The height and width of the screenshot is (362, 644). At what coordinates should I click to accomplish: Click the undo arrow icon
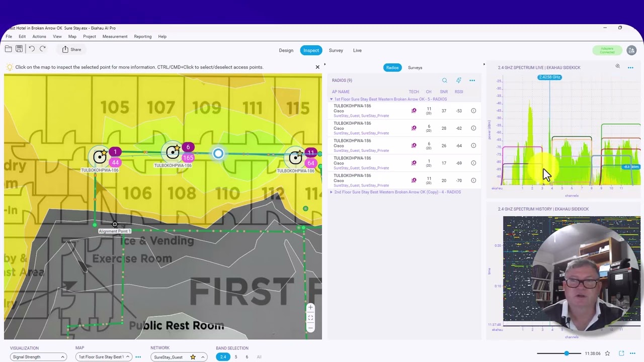coord(31,49)
